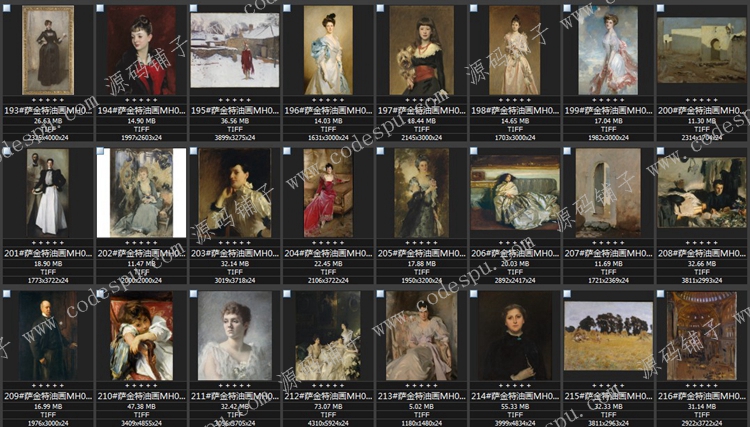Select the red-gown seated lady thumbnail 204
750x427 pixels.
[x=328, y=193]
